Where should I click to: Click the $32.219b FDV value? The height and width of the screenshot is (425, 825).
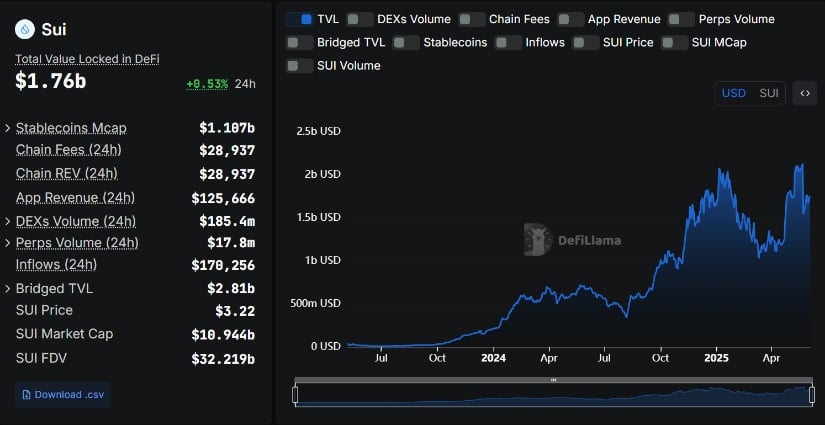223,360
